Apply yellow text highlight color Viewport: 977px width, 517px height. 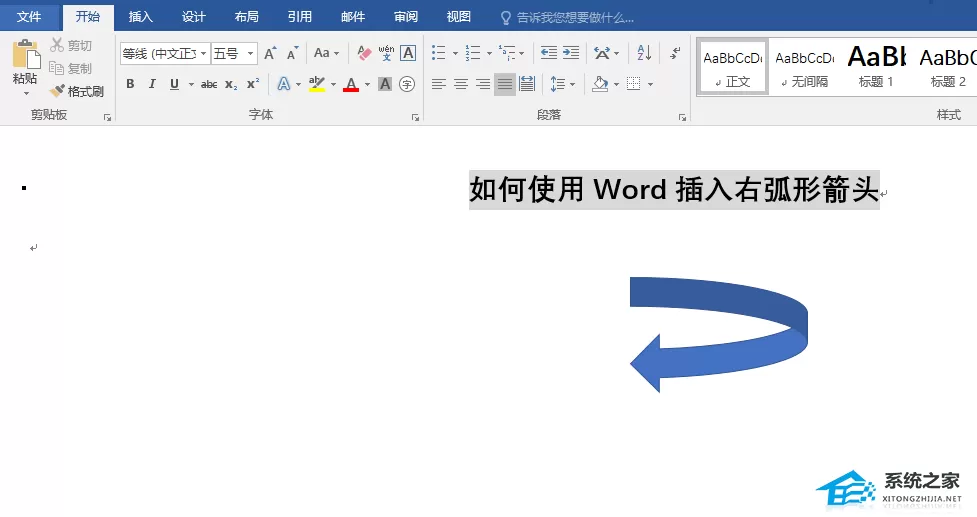click(x=317, y=83)
